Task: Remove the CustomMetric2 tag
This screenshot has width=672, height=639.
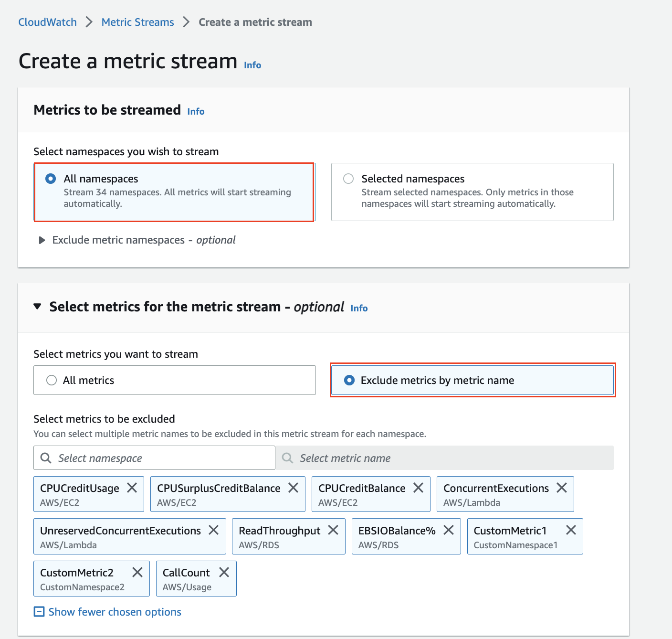Action: point(137,572)
